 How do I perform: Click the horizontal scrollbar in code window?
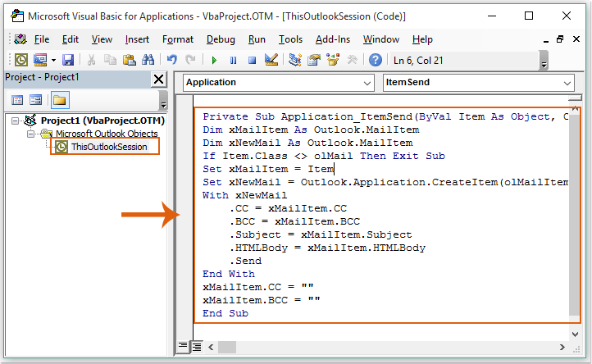(385, 347)
